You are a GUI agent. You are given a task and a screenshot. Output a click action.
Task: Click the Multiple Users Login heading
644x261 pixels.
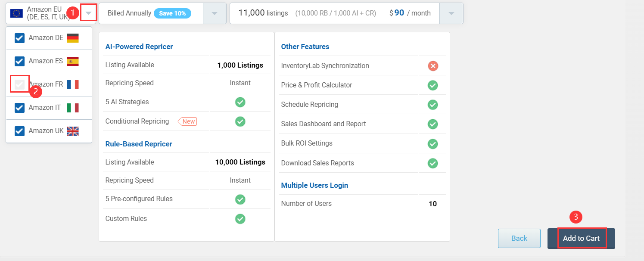click(314, 185)
